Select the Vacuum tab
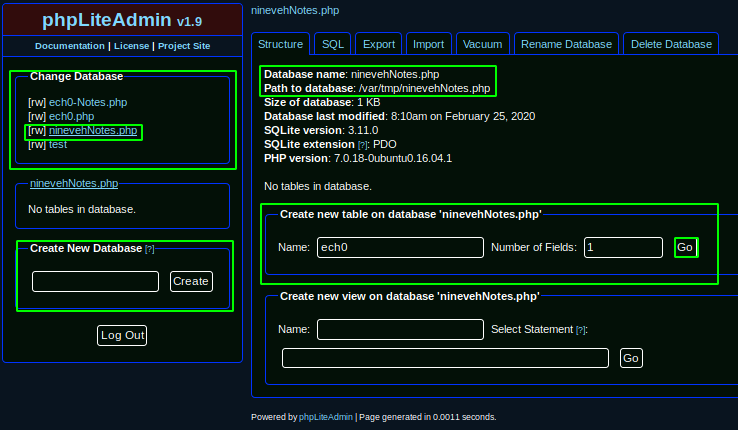The height and width of the screenshot is (430, 738). click(x=482, y=44)
